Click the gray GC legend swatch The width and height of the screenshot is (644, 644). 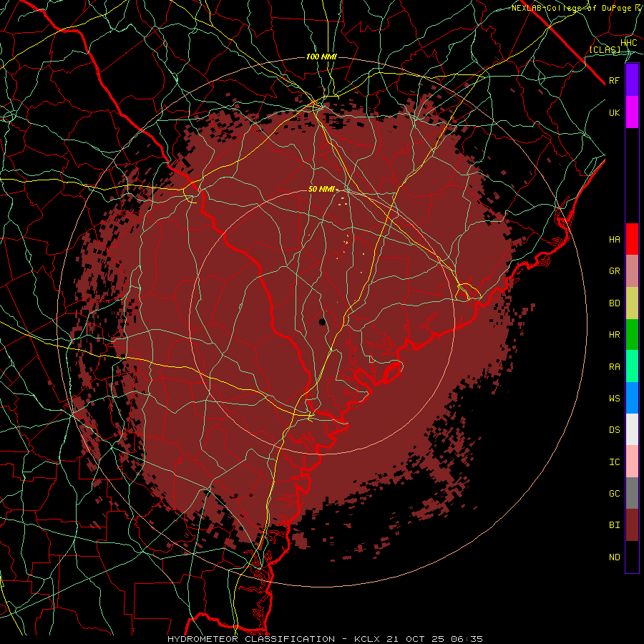(x=632, y=493)
